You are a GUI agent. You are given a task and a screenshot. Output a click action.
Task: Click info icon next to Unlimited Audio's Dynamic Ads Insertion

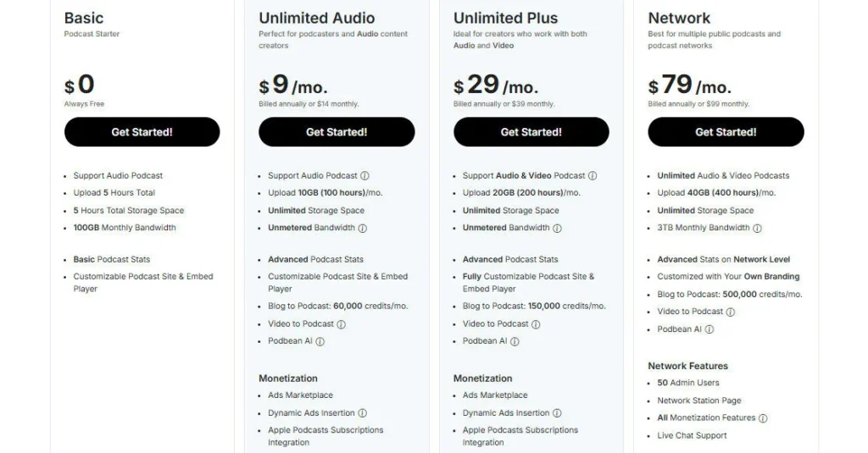pos(363,413)
